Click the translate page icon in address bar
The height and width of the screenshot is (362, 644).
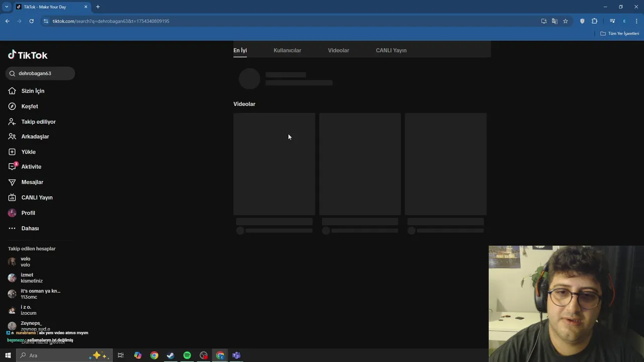[x=554, y=21]
